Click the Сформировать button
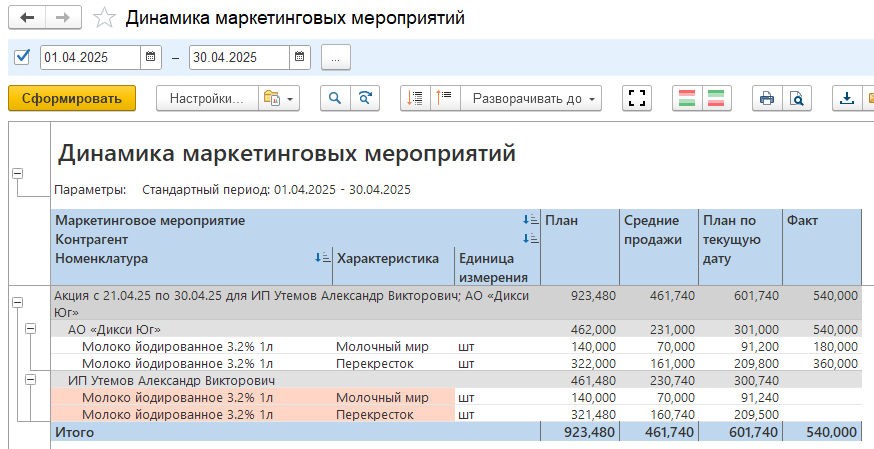The height and width of the screenshot is (449, 874). [71, 98]
